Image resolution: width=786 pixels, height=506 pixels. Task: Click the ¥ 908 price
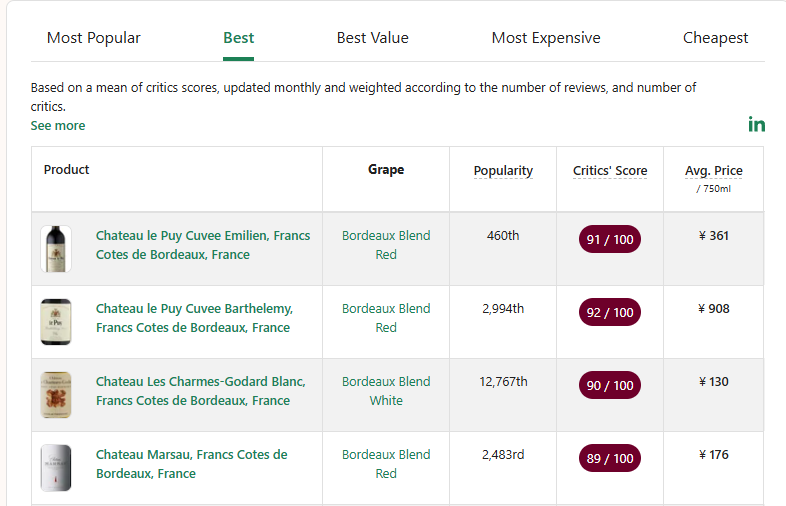pyautogui.click(x=714, y=308)
